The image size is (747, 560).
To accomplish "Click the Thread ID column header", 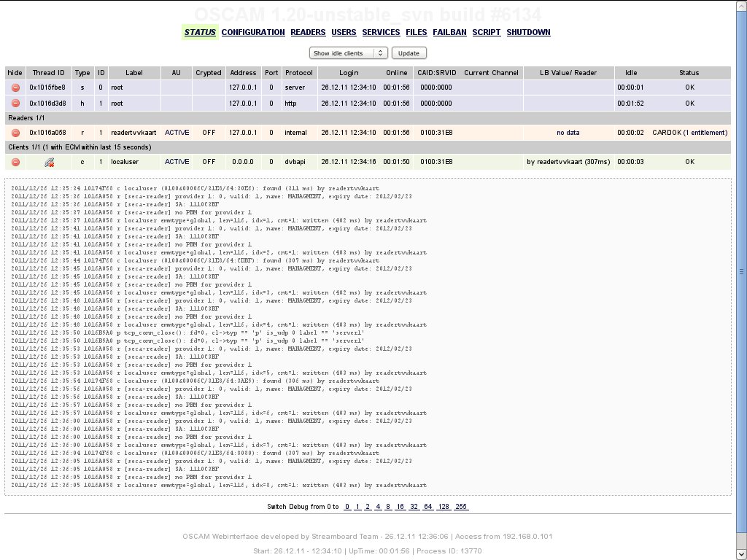I will [48, 73].
